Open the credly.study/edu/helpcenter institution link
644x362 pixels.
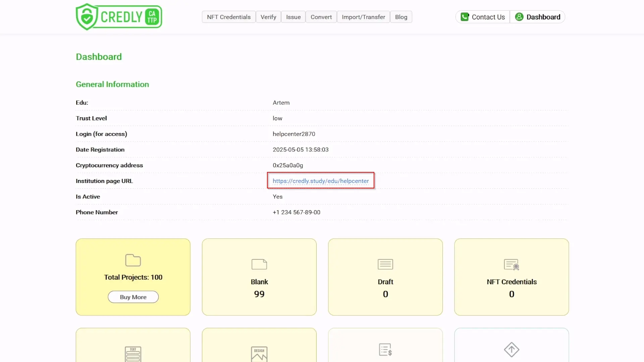(x=321, y=181)
